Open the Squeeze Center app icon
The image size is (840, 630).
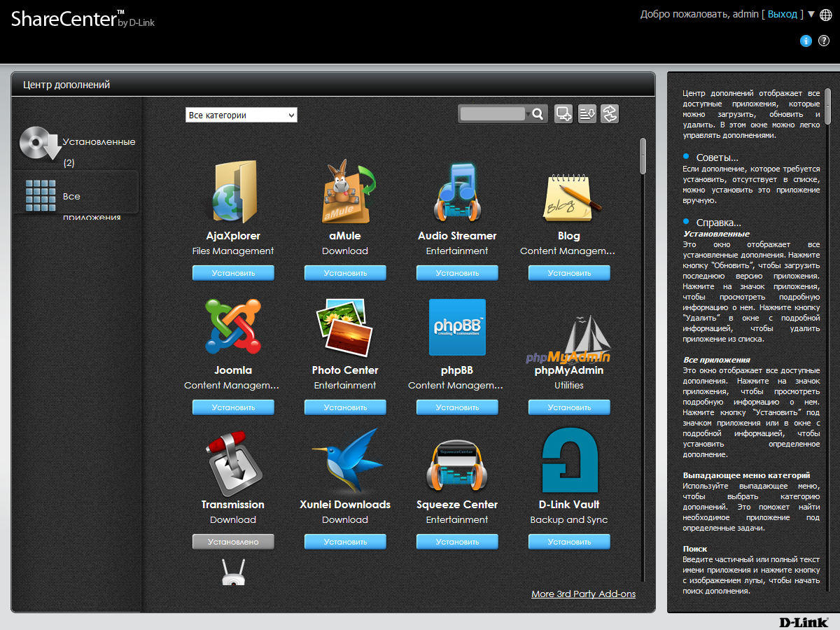[x=457, y=464]
